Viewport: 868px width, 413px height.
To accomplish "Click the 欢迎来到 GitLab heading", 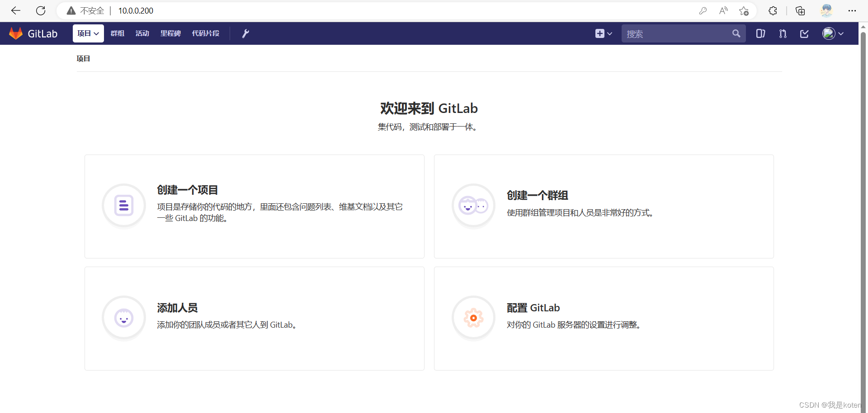I will click(429, 108).
